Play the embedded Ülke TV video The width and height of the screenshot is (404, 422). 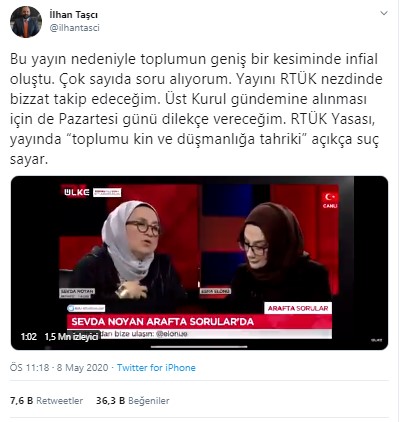[199, 263]
